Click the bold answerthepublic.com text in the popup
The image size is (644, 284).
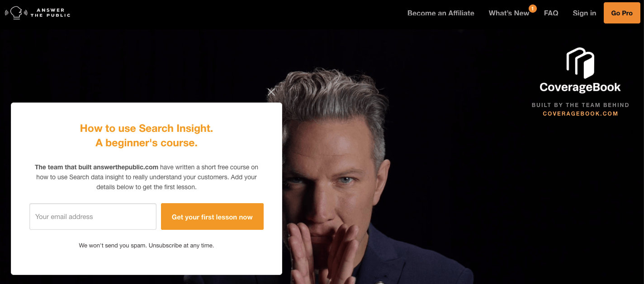[126, 167]
